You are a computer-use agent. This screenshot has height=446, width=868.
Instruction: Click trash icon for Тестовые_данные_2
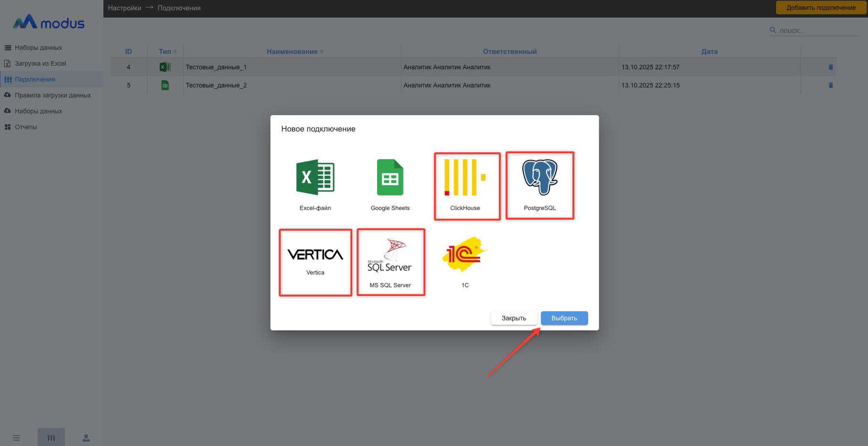(x=830, y=85)
